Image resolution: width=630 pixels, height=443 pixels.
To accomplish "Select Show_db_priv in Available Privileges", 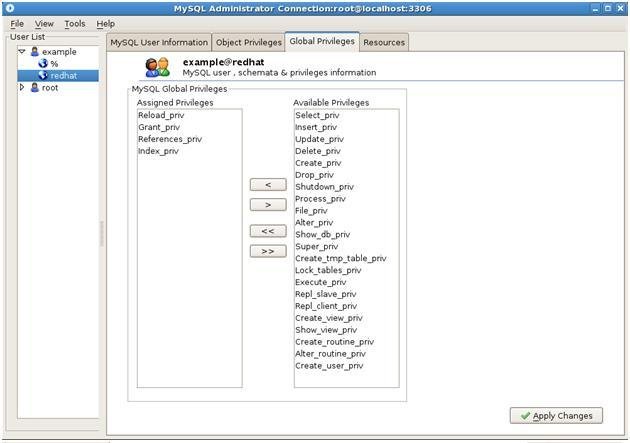I will tap(323, 235).
